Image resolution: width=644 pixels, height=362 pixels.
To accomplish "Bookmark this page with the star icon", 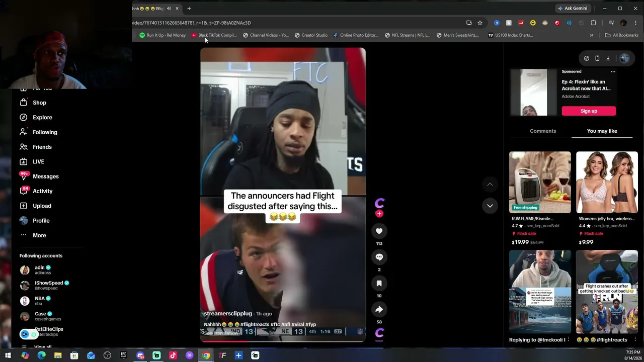I will (x=480, y=23).
